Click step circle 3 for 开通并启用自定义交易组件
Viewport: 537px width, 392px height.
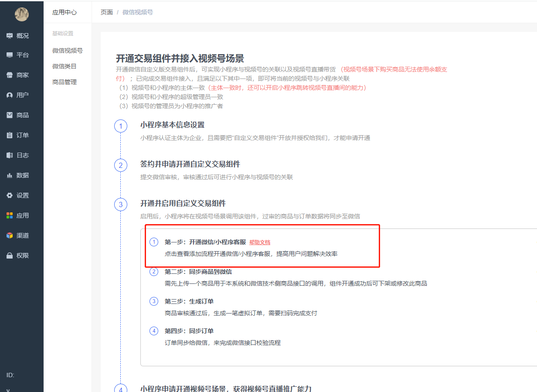pyautogui.click(x=121, y=205)
